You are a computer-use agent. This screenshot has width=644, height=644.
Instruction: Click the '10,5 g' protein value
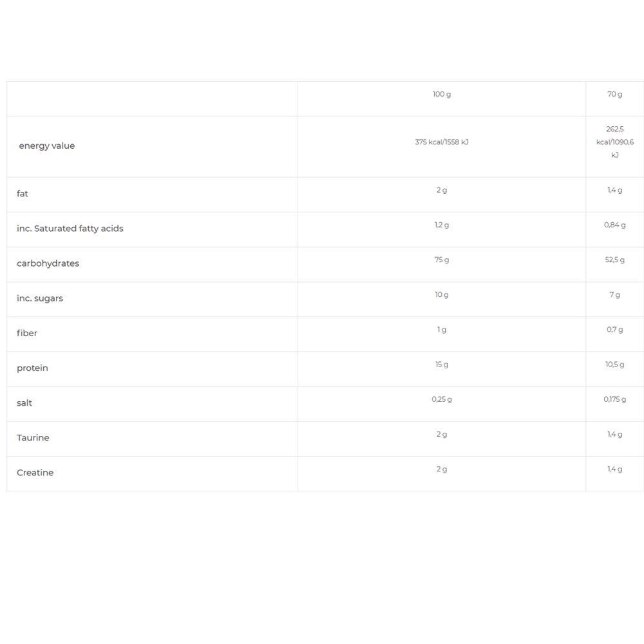tap(615, 365)
